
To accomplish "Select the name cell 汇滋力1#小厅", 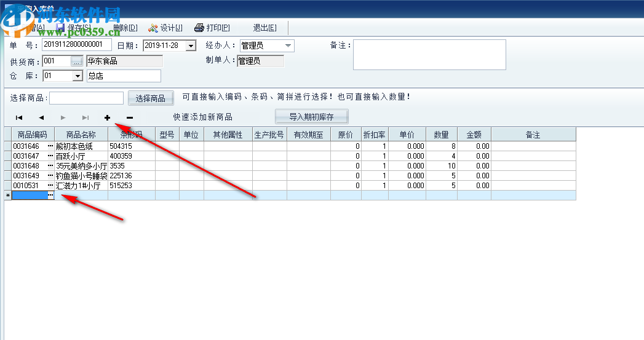I will point(81,186).
